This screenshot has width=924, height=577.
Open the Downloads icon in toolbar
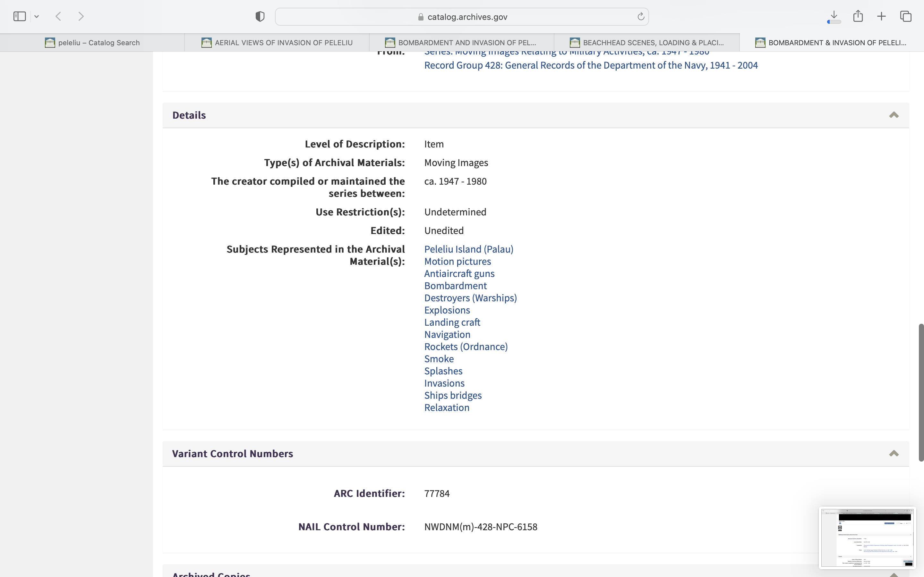pyautogui.click(x=834, y=16)
